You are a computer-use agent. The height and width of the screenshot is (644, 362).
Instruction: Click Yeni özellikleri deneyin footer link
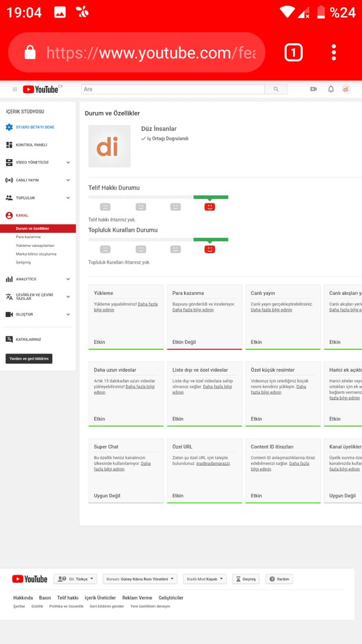click(x=150, y=606)
